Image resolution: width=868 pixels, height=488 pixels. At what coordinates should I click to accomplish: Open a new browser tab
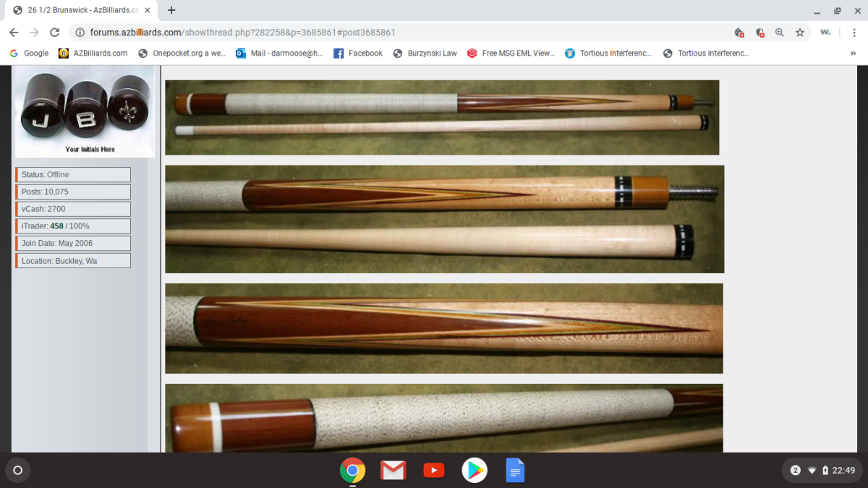[171, 11]
